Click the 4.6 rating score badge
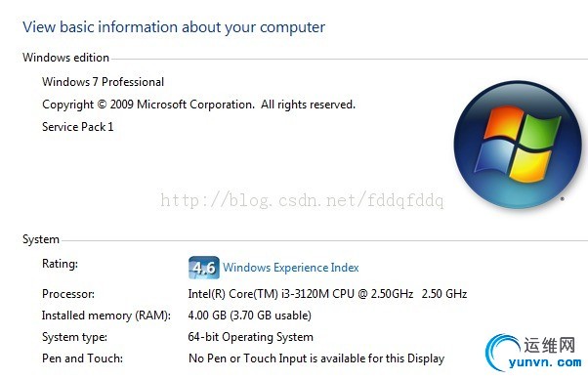This screenshot has width=588, height=379. [203, 268]
